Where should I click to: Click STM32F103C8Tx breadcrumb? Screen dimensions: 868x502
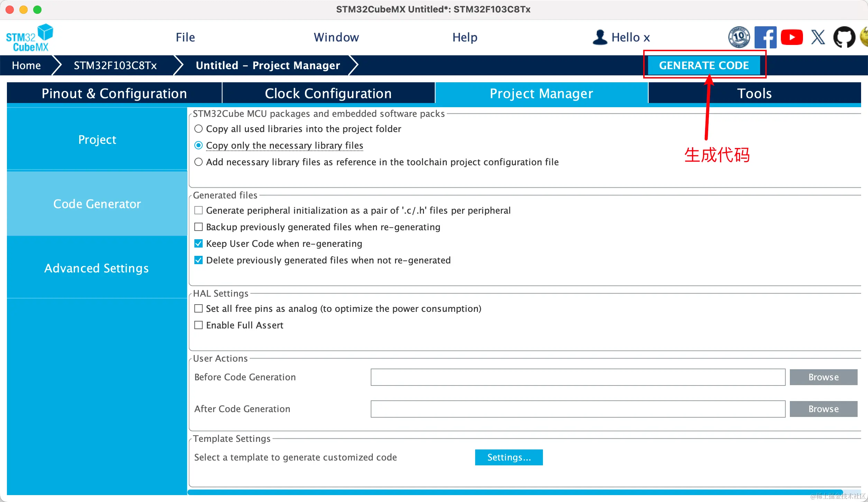click(x=115, y=65)
